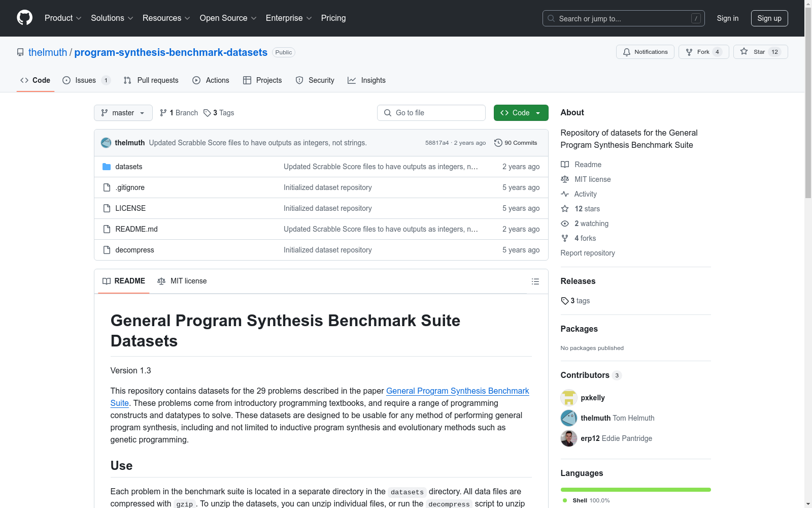The height and width of the screenshot is (508, 812).
Task: Click the tag icon beside 3 Tags
Action: [207, 113]
